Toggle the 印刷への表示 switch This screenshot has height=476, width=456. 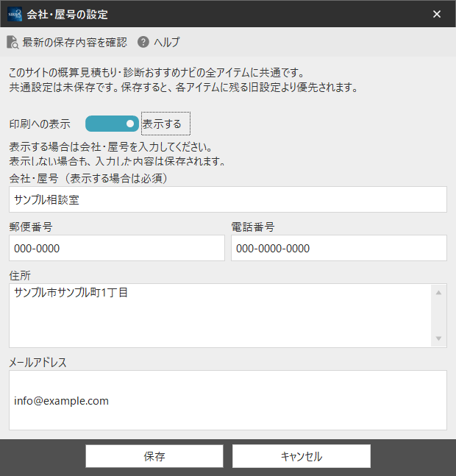click(112, 124)
